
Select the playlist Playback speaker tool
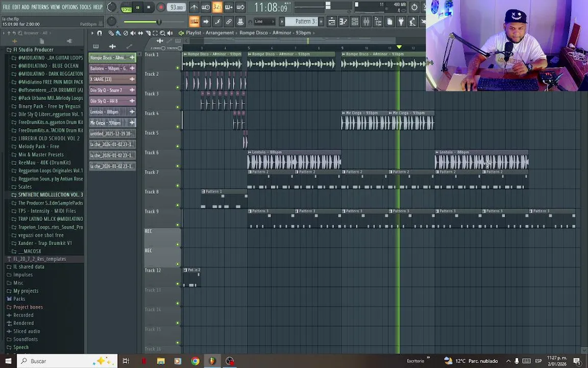point(170,33)
